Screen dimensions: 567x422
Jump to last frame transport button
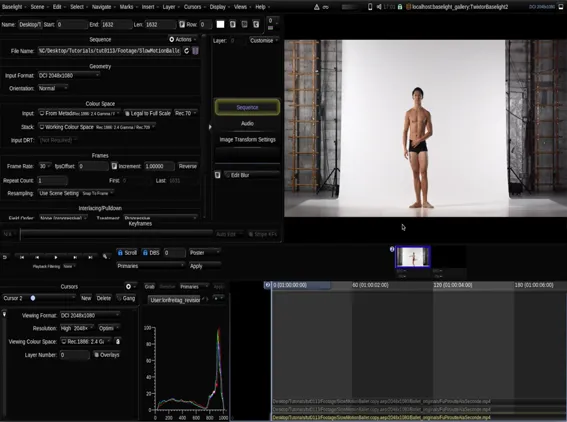tap(90, 257)
